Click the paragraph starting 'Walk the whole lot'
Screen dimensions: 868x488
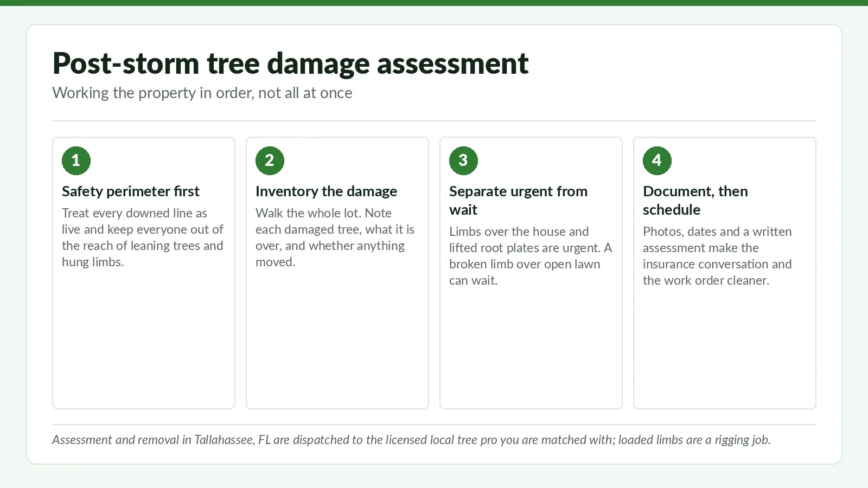[335, 237]
